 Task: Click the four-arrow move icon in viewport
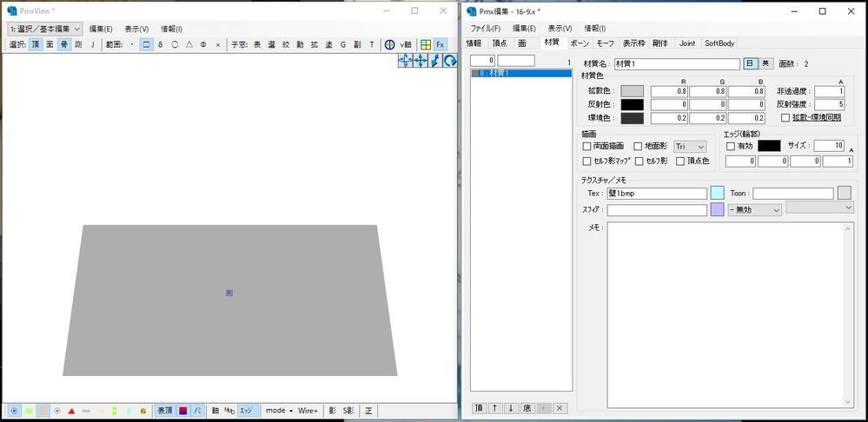tap(421, 61)
